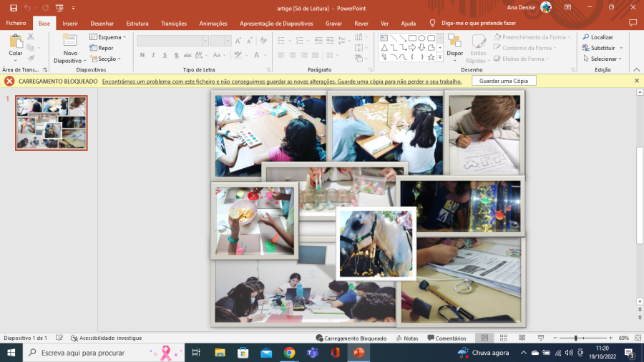This screenshot has height=362, width=644.
Task: Click the increase font size icon
Action: [238, 41]
